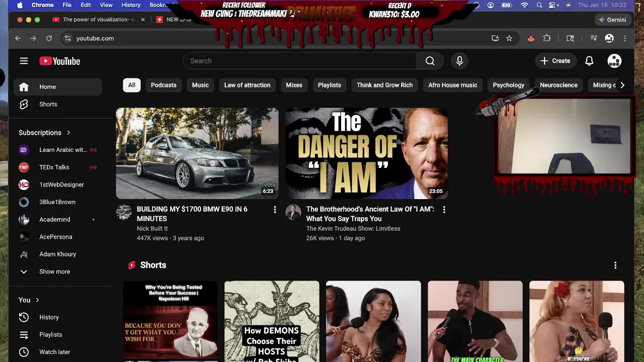
Task: Start voice search with microphone icon
Action: (x=459, y=61)
